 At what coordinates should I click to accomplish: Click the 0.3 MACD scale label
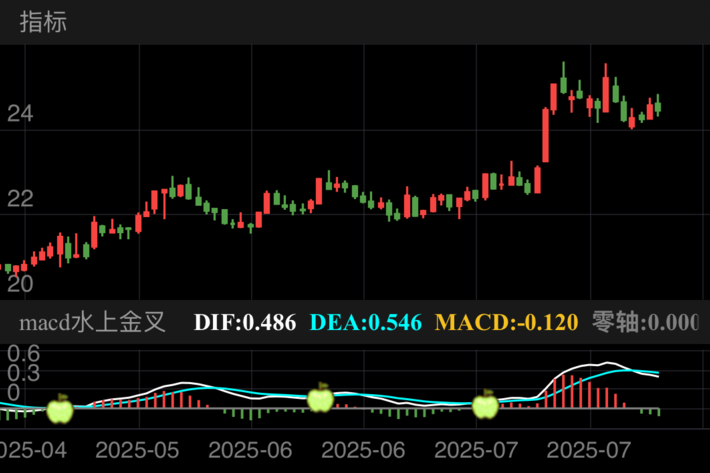tap(20, 373)
